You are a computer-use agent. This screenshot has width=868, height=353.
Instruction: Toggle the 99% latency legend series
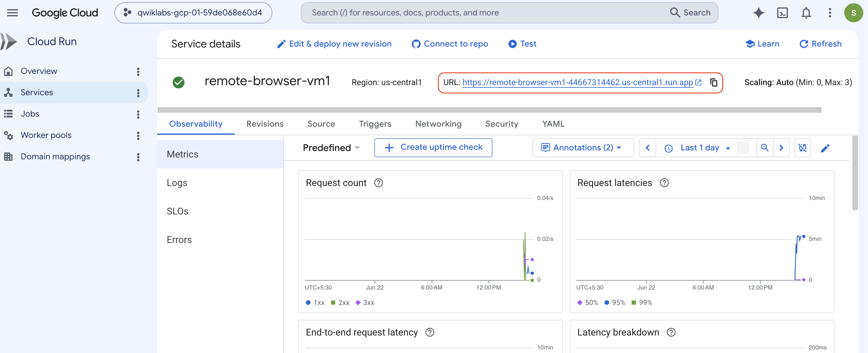642,303
